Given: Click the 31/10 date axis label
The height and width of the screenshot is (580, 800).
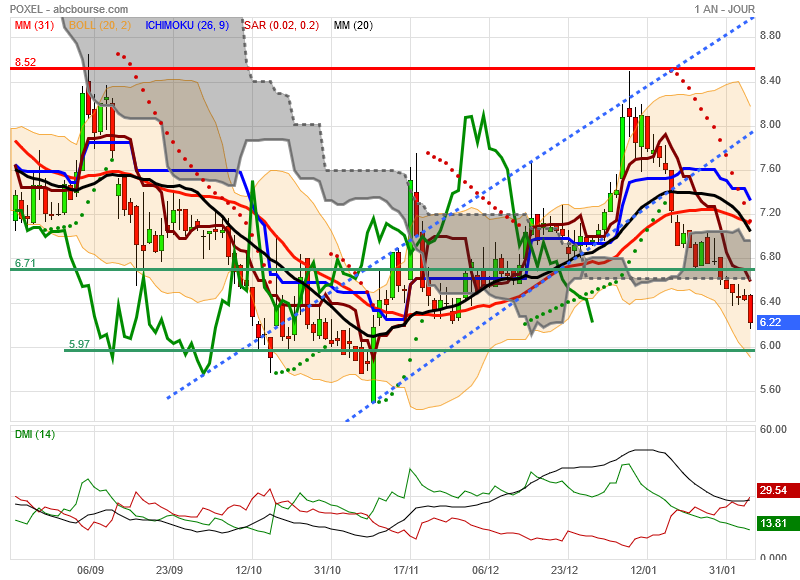Looking at the screenshot, I should tap(327, 570).
